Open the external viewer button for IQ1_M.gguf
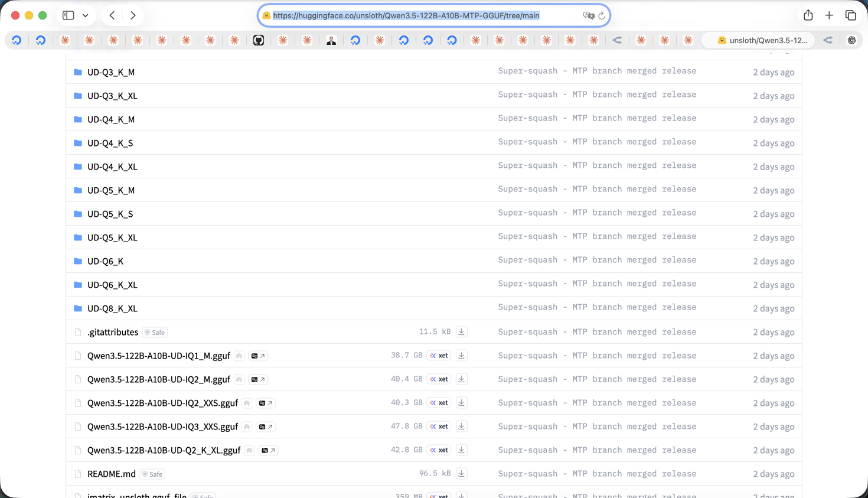 click(258, 356)
